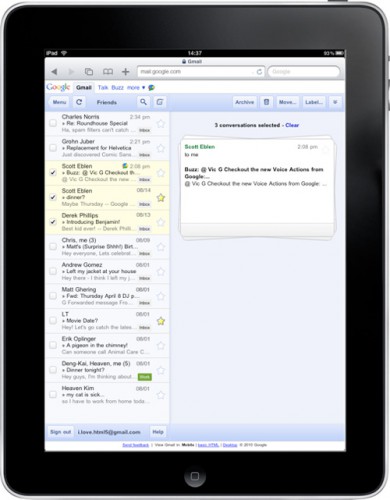Image resolution: width=390 pixels, height=500 pixels.
Task: Unstar the LT Movie Date conversation
Action: [x=161, y=321]
